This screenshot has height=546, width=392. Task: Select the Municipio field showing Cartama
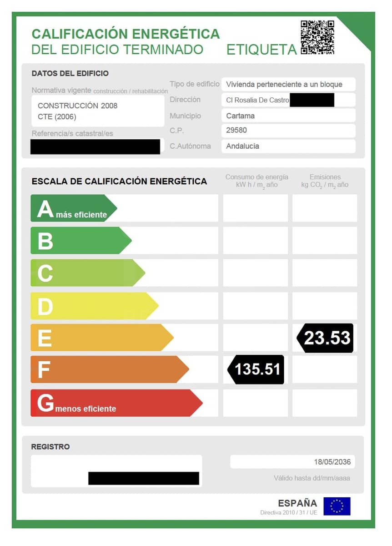click(x=288, y=116)
